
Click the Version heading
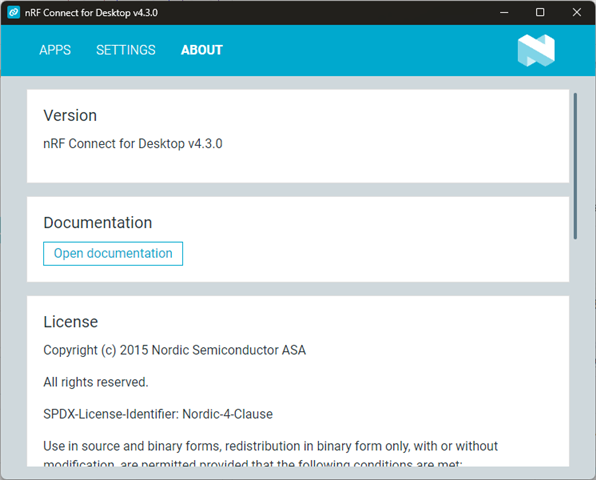[x=70, y=116]
